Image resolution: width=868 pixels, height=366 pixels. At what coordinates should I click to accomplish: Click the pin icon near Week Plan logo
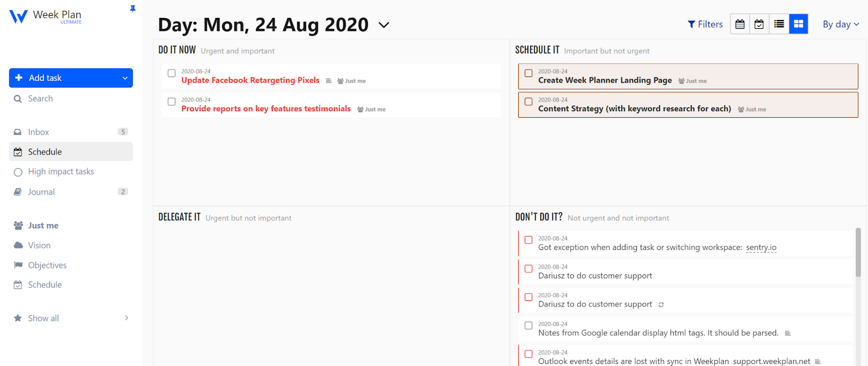pyautogui.click(x=133, y=9)
